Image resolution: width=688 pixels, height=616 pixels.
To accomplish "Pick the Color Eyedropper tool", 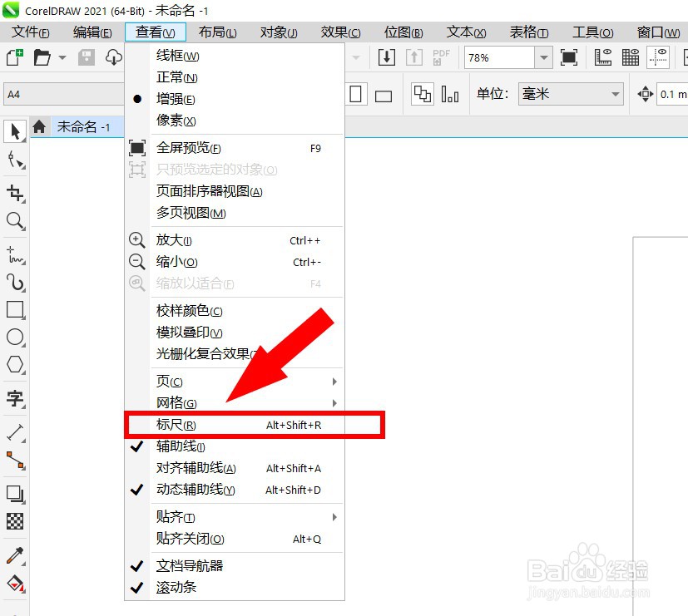I will [x=14, y=555].
